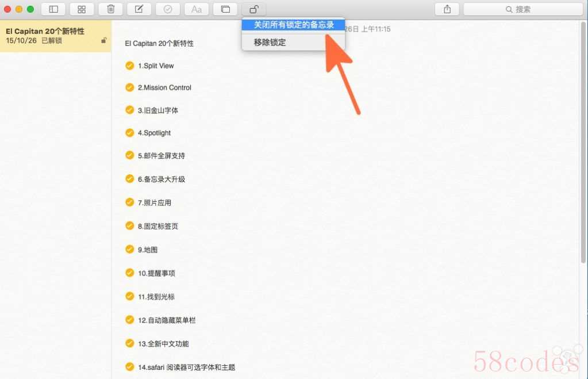Screen dimensions: 588x379
Task: Click the unlocked padlock icon on the note entry
Action: click(103, 41)
